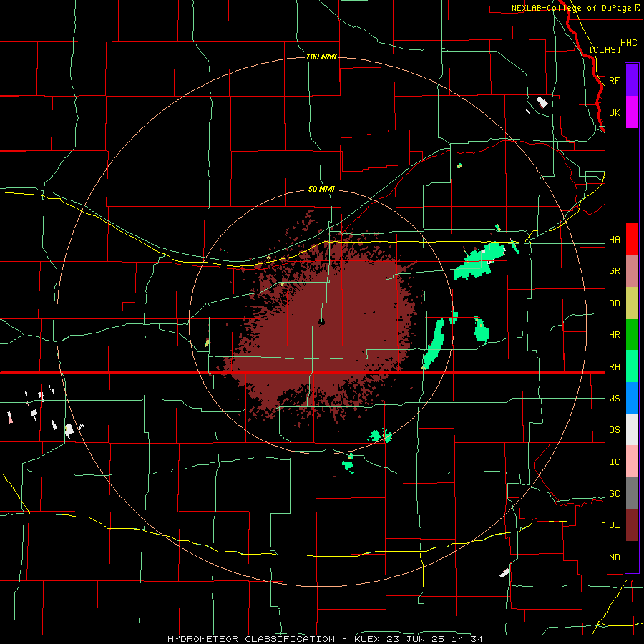Click the large green rain echo below the yellow highway
Screen dimensions: 644x644
[x=479, y=261]
